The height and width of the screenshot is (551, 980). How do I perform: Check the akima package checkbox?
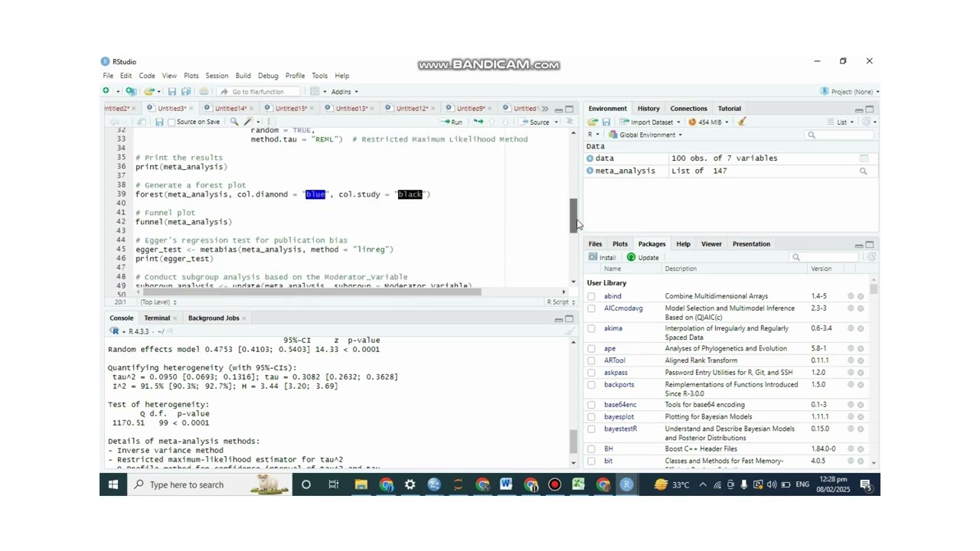pyautogui.click(x=591, y=328)
